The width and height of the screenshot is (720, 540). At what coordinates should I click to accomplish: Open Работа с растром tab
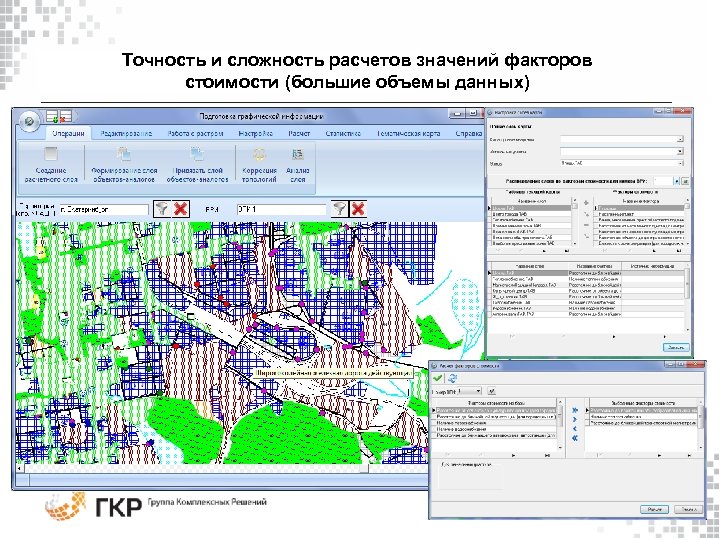coord(195,134)
